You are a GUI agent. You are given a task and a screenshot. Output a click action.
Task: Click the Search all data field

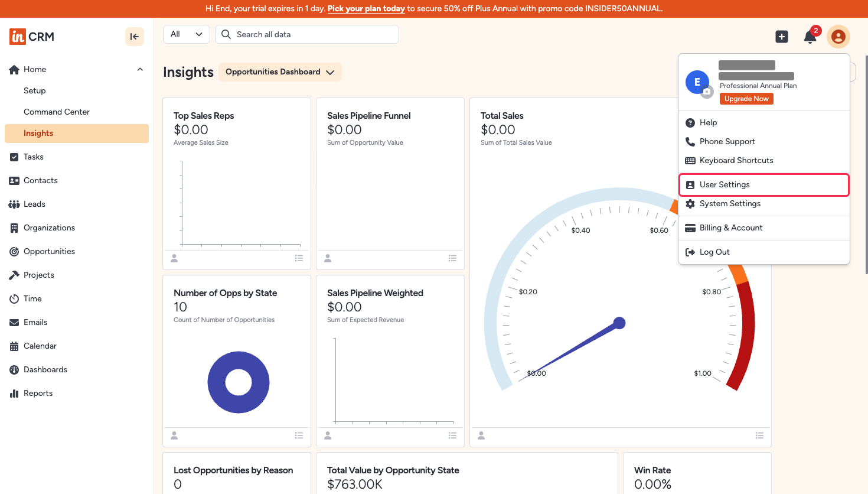click(x=307, y=34)
